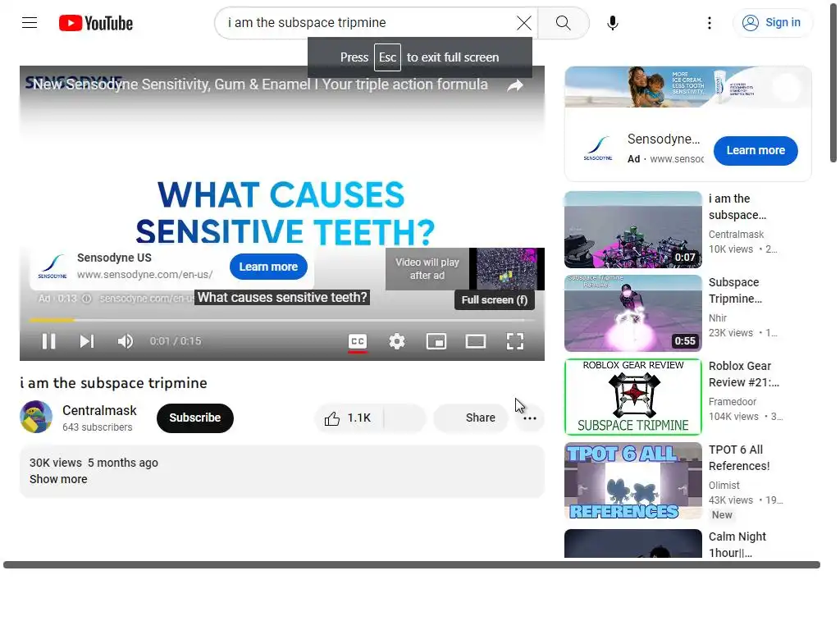Click the horizontal scrollbar at bottom

tap(412, 564)
